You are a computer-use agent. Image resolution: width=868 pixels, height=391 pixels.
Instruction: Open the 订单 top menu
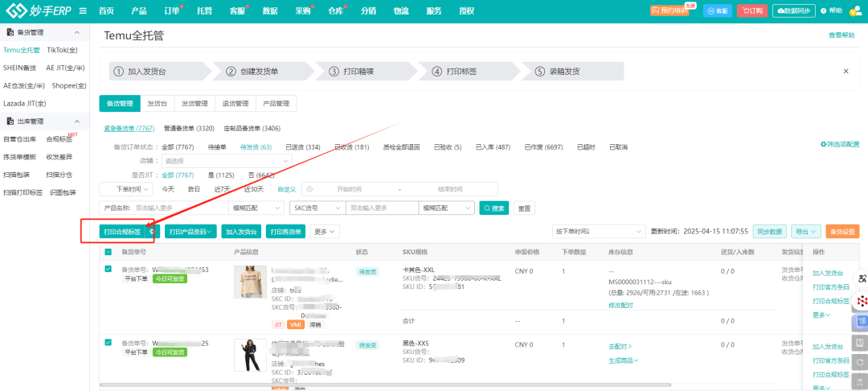click(172, 11)
